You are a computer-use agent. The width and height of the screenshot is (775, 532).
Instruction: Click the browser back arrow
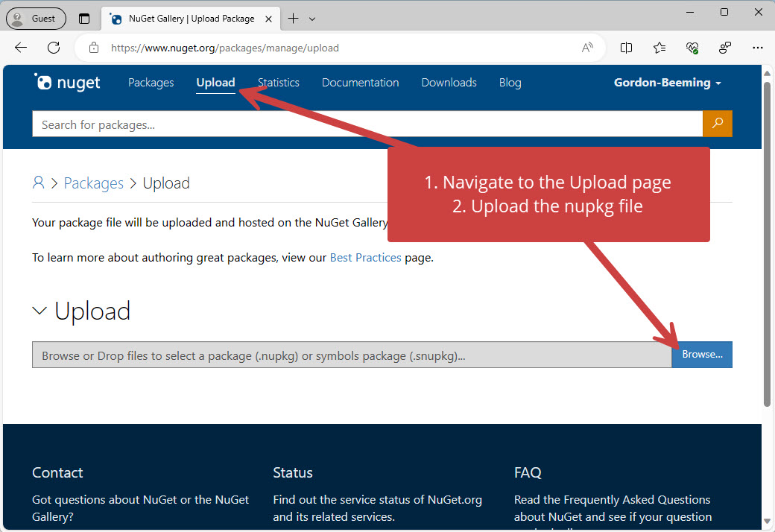coord(21,48)
